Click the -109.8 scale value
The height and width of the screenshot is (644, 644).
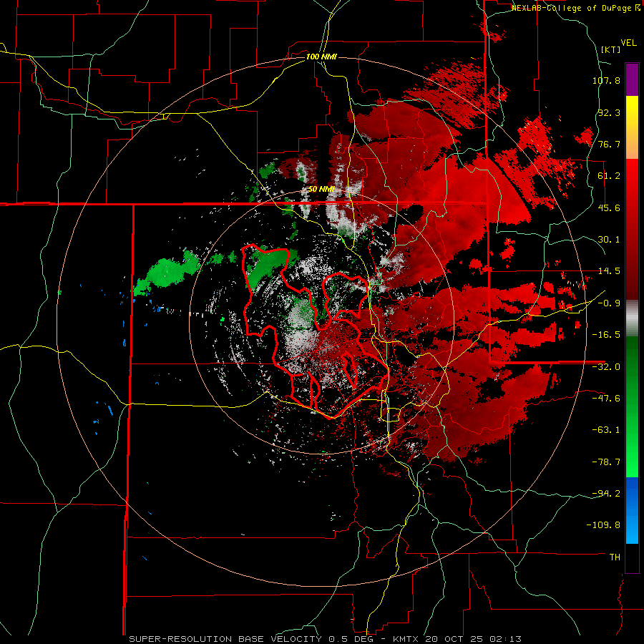pyautogui.click(x=604, y=525)
